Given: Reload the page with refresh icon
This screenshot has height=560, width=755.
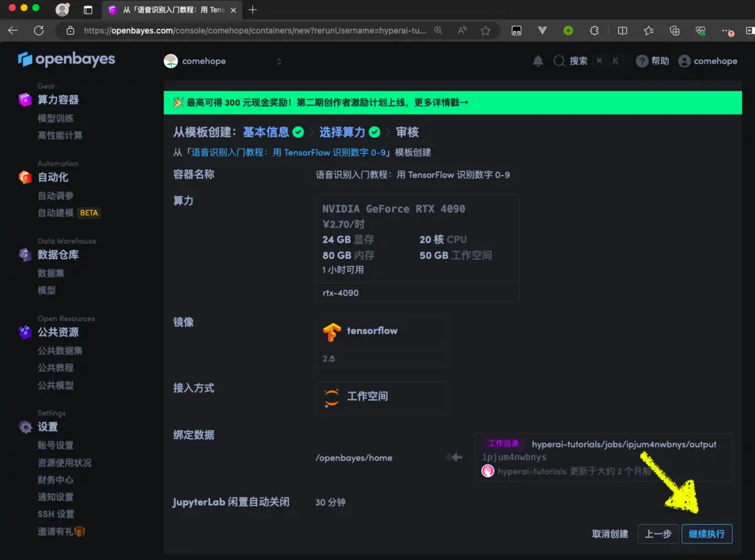Looking at the screenshot, I should (x=39, y=30).
